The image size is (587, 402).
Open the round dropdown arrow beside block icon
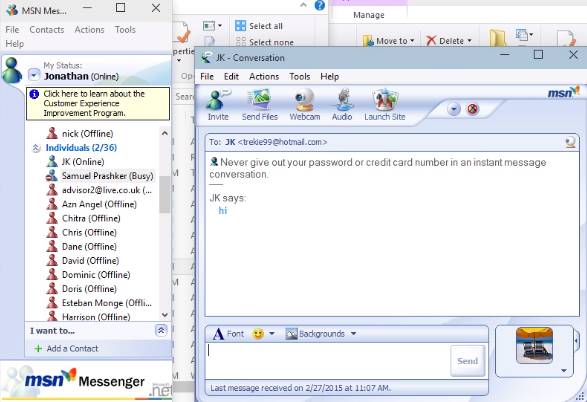pos(453,109)
